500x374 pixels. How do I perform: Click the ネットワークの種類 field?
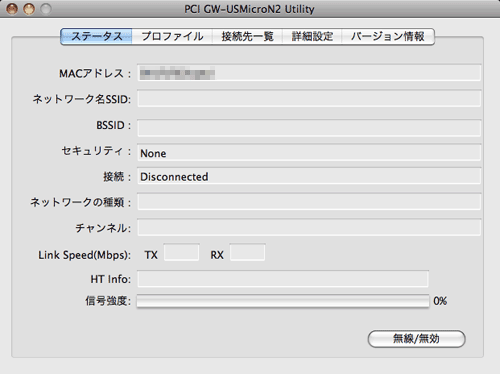309,202
